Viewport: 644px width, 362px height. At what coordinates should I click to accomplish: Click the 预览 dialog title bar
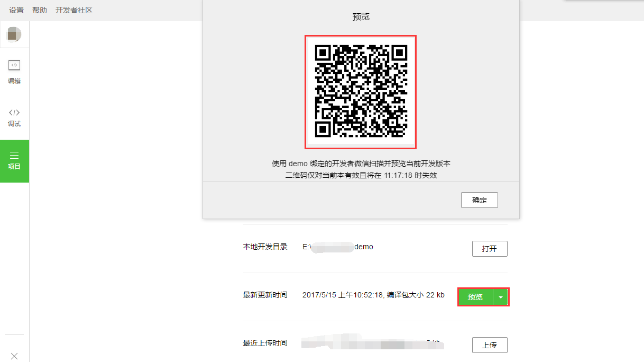click(x=360, y=16)
